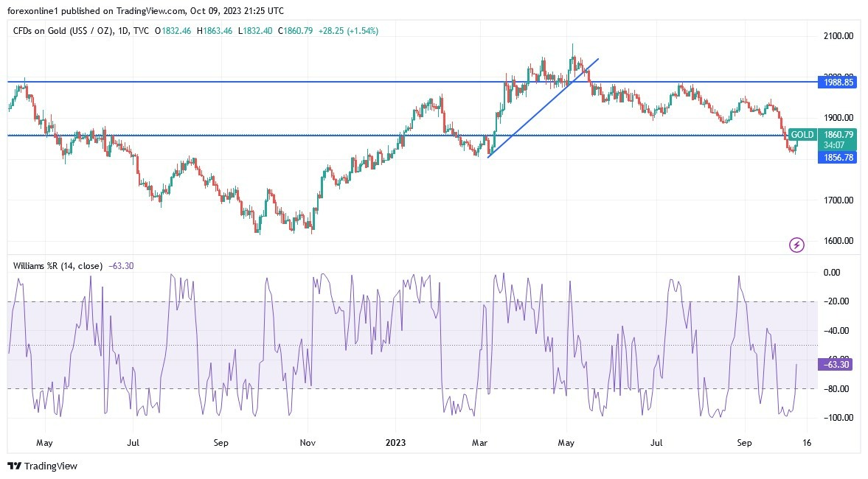Image resolution: width=868 pixels, height=479 pixels.
Task: Click the 1856.78 price label below GOLD
Action: [837, 157]
